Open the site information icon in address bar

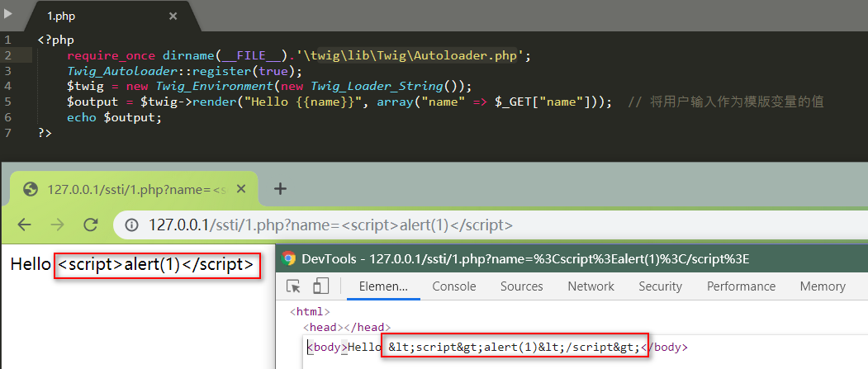pos(132,225)
